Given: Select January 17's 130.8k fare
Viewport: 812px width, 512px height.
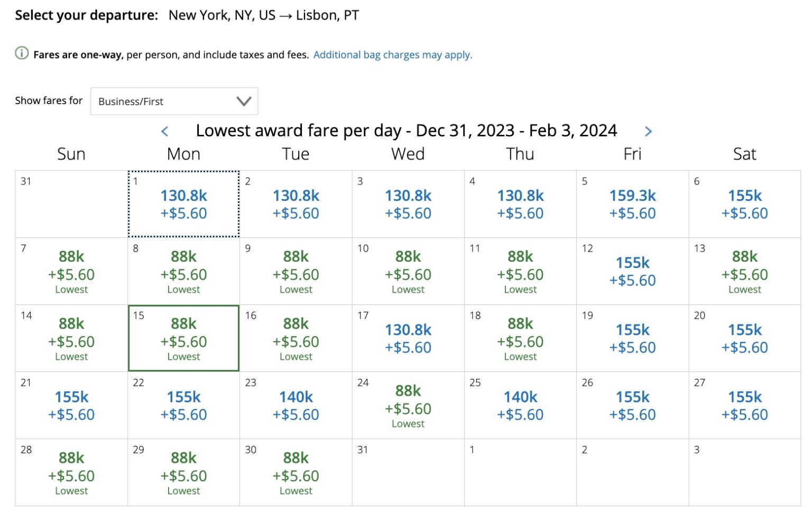Looking at the screenshot, I should pyautogui.click(x=408, y=338).
